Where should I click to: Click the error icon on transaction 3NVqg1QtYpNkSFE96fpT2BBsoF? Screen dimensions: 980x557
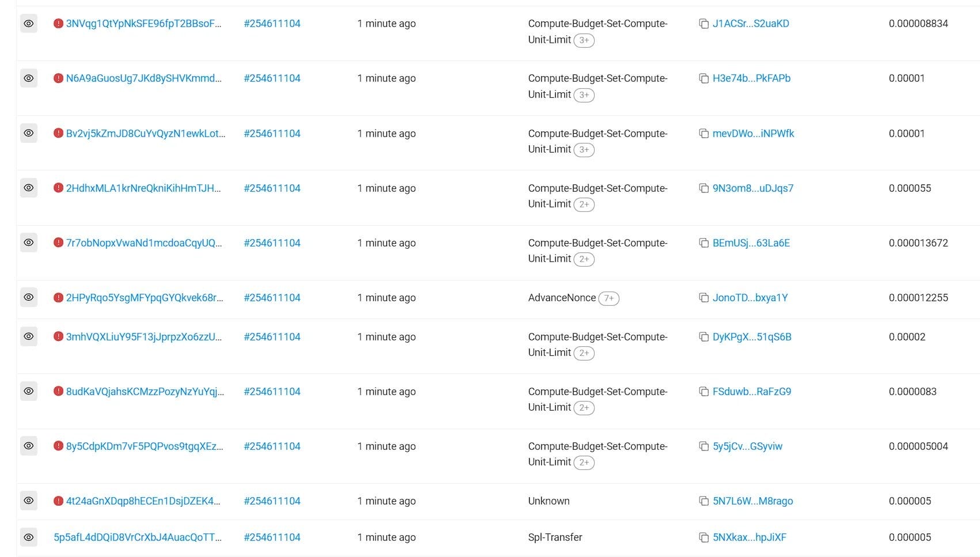click(58, 24)
